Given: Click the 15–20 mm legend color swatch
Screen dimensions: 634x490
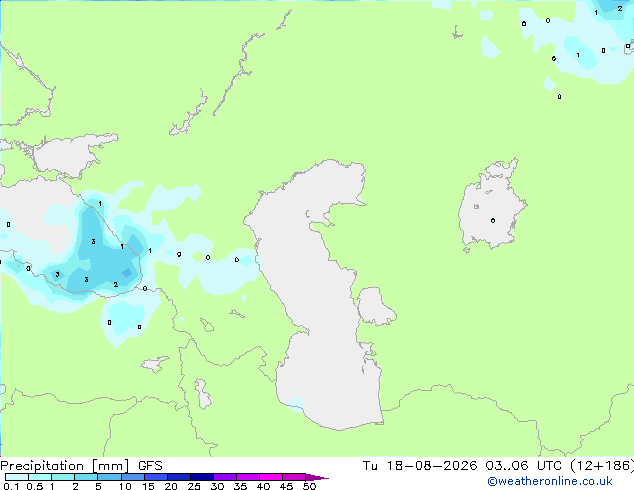Looking at the screenshot, I should [x=156, y=477].
